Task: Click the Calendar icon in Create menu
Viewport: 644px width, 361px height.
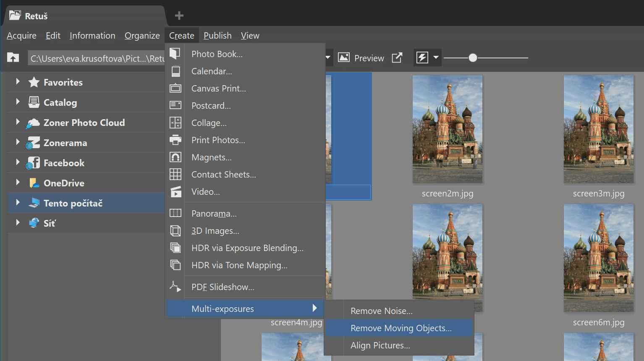Action: (x=175, y=71)
